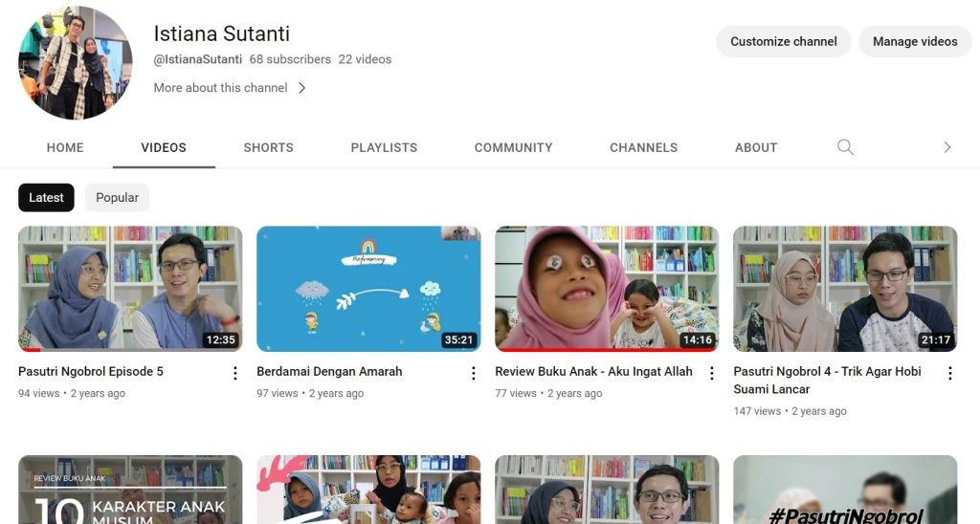The image size is (980, 524).
Task: Open more actions for Review Buku Anak video
Action: [x=711, y=373]
